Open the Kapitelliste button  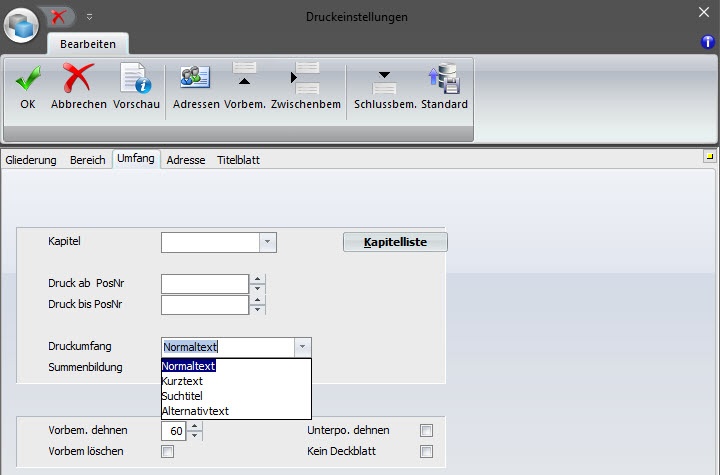coord(395,242)
